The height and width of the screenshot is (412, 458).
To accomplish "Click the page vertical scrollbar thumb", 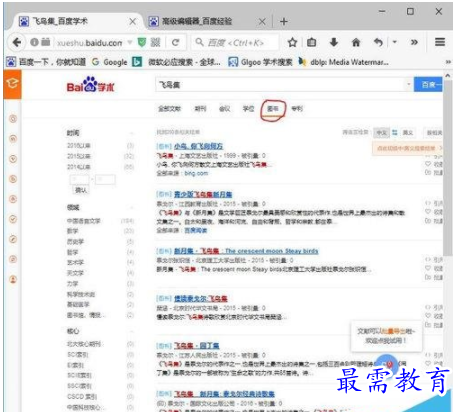I will coord(448,168).
